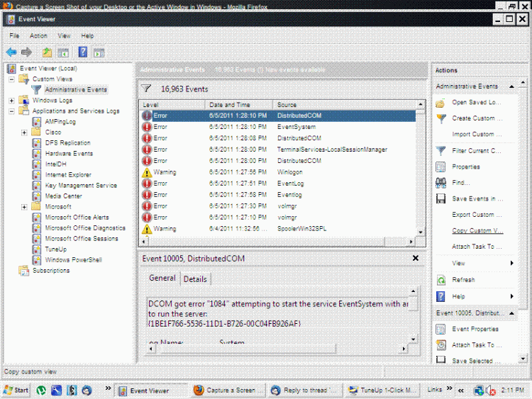Select the Media Center log

point(63,196)
